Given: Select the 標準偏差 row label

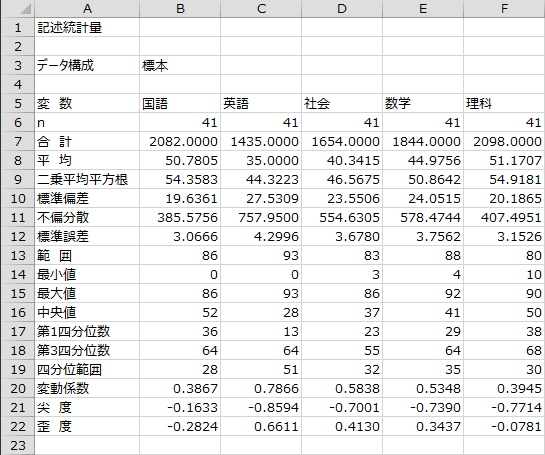Looking at the screenshot, I should tap(87, 198).
